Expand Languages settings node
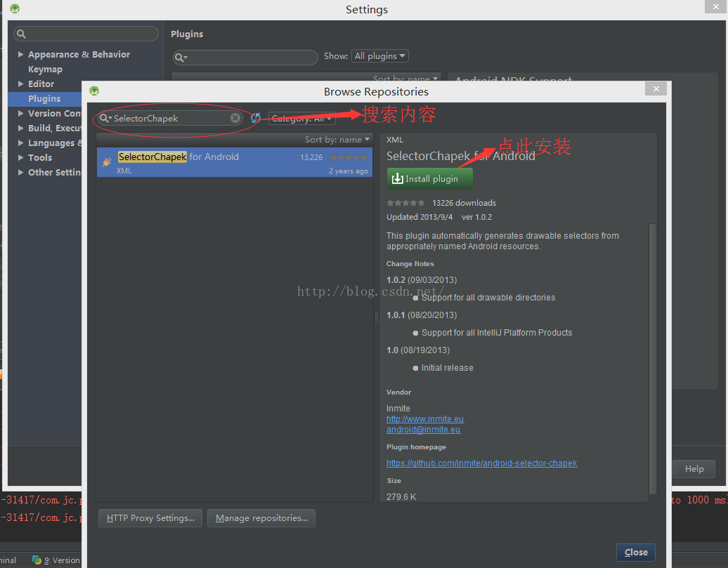 pos(20,143)
